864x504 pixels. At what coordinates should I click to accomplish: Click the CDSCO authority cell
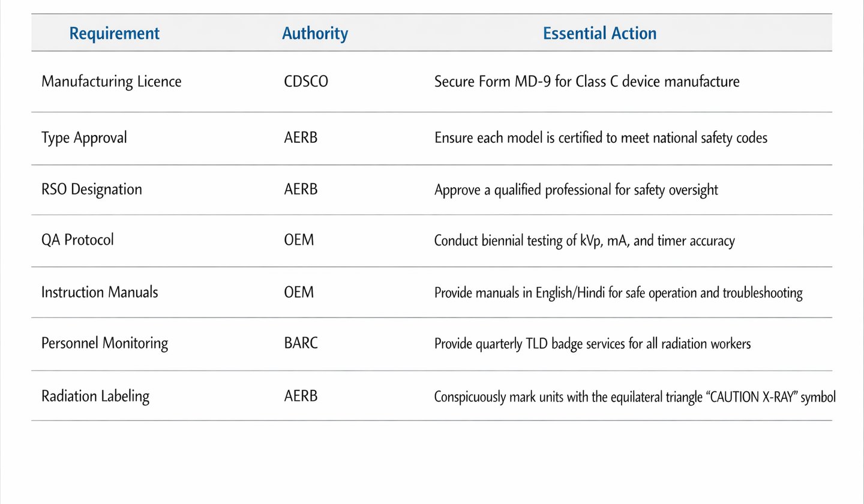[306, 81]
